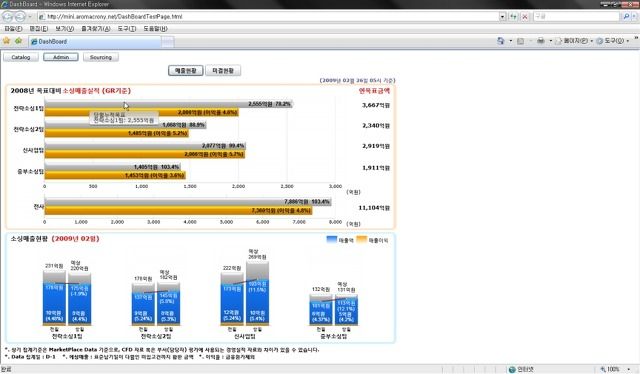Open the 파일(F) menu
This screenshot has width=640, height=374.
(13, 29)
